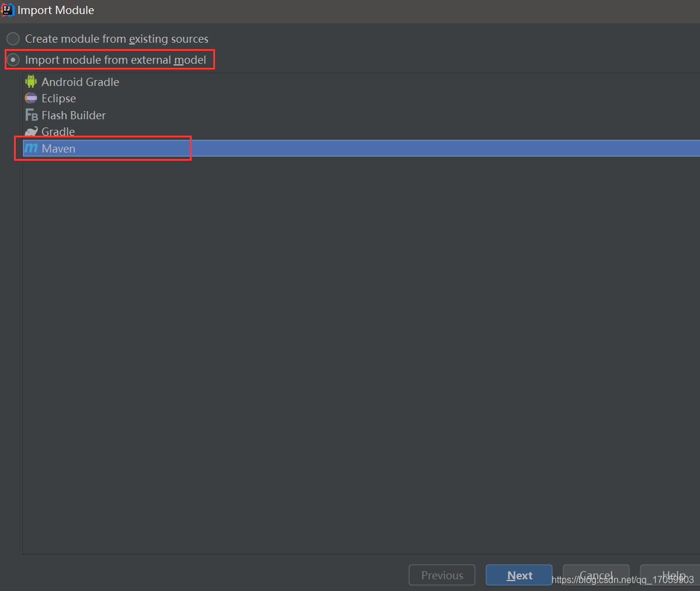Image resolution: width=700 pixels, height=591 pixels.
Task: Choose Gradle in the model list
Action: pos(361,132)
